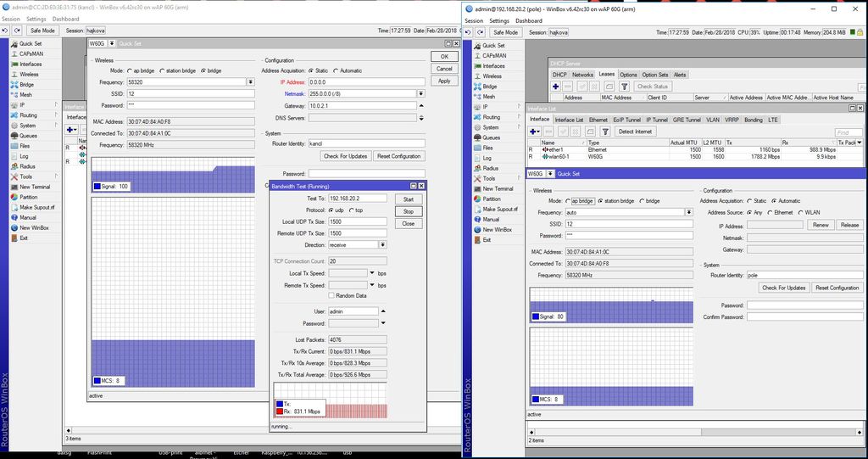Click Make Supout.rif in the kancl window
The width and height of the screenshot is (868, 459).
pos(36,207)
